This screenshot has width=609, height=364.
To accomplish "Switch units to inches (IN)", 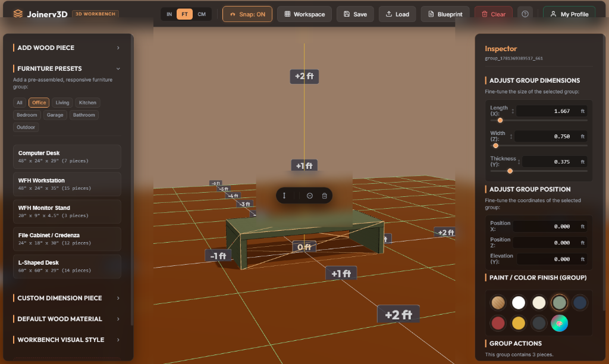I will point(169,14).
